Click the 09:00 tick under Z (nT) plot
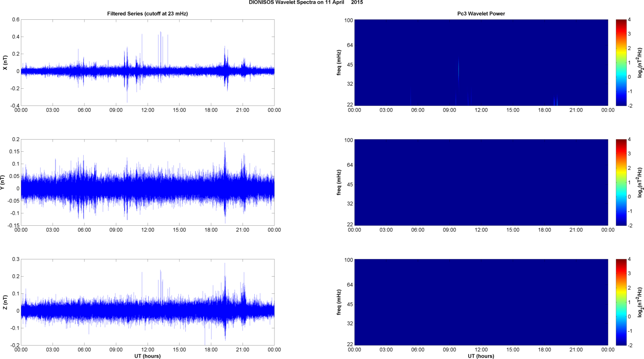 116,350
